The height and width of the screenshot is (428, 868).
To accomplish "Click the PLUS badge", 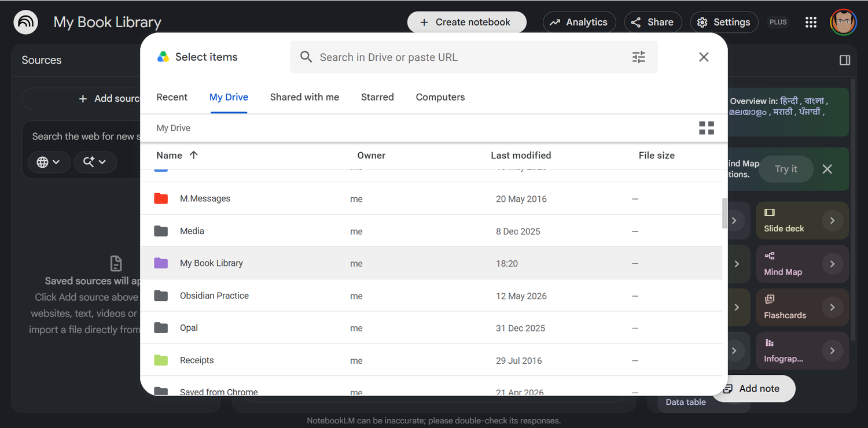I will pos(778,23).
